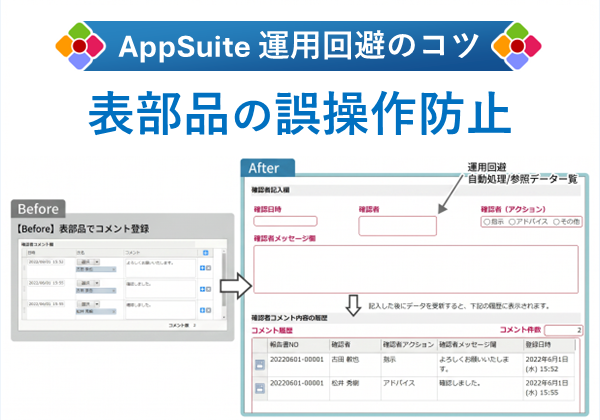Click the 確認者アクション column header
This screenshot has height=420, width=600.
[409, 345]
